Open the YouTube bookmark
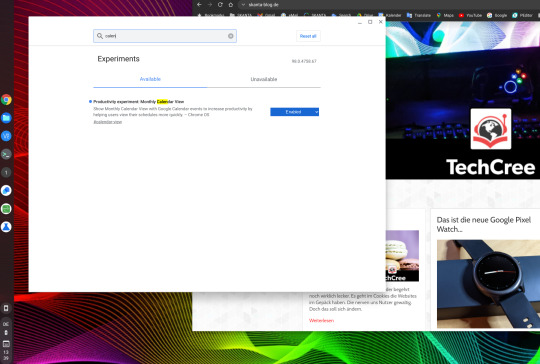540x364 pixels. coord(470,15)
